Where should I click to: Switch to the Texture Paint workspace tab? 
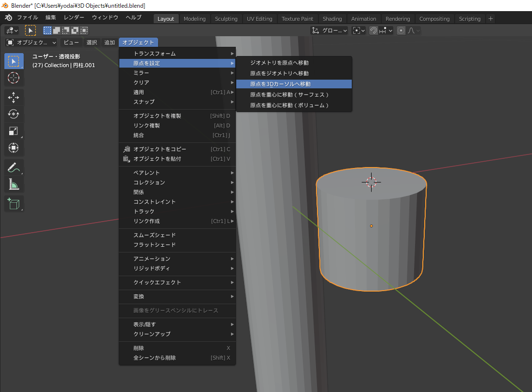click(297, 19)
